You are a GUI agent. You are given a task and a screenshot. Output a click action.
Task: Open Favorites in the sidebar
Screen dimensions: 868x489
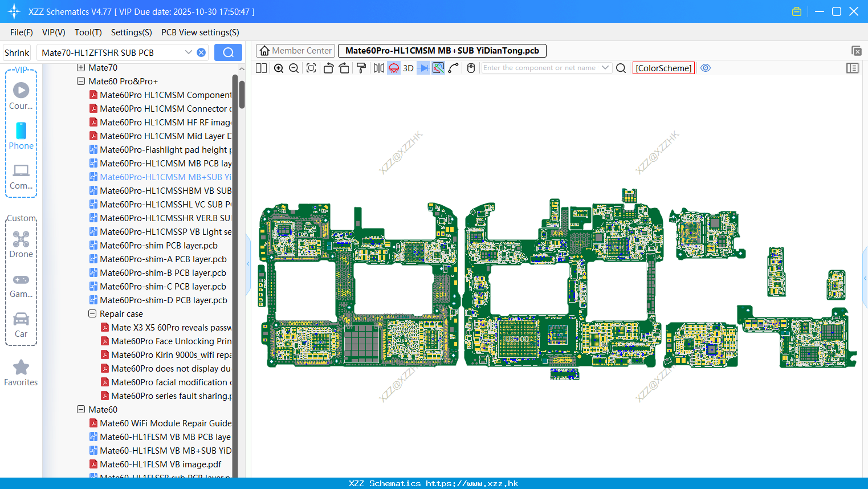pyautogui.click(x=21, y=373)
